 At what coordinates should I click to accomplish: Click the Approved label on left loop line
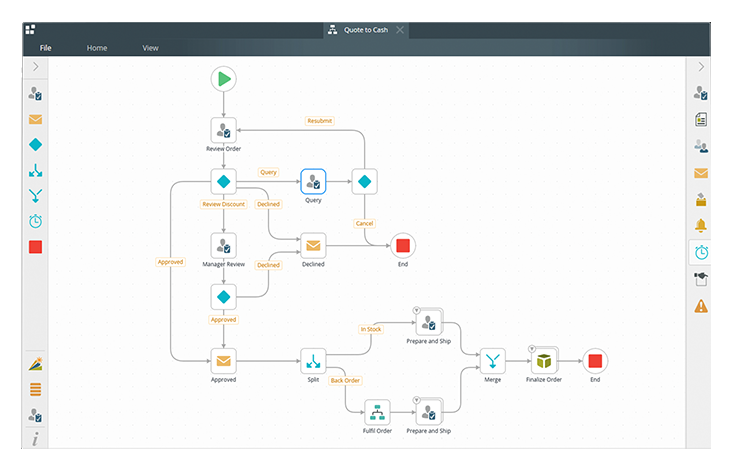point(170,262)
